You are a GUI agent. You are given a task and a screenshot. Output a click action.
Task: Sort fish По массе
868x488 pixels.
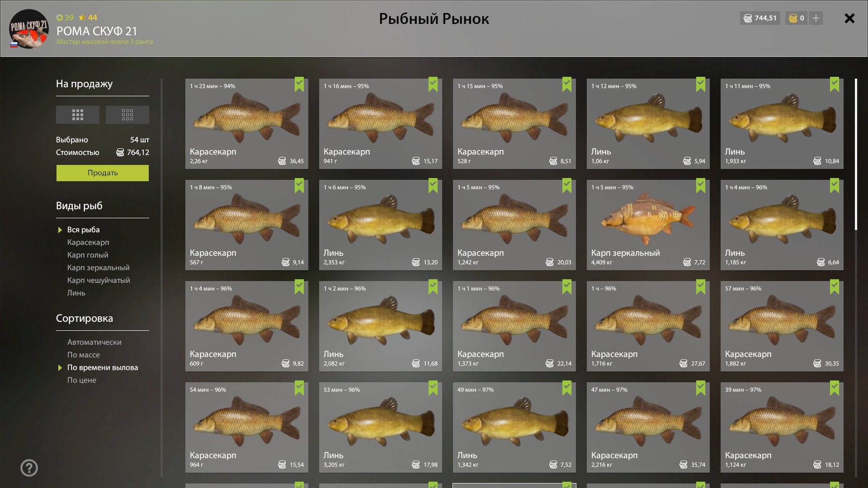(x=83, y=355)
